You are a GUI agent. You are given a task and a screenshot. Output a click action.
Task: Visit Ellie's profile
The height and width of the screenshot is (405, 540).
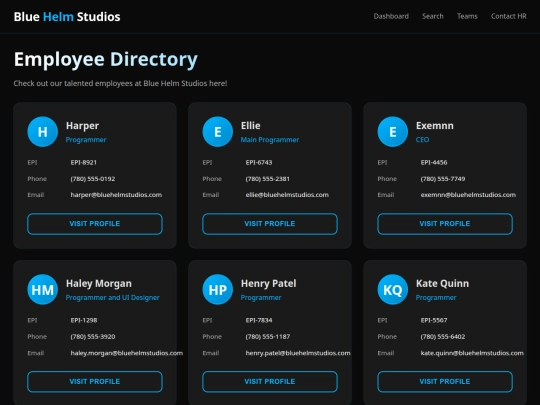(270, 224)
